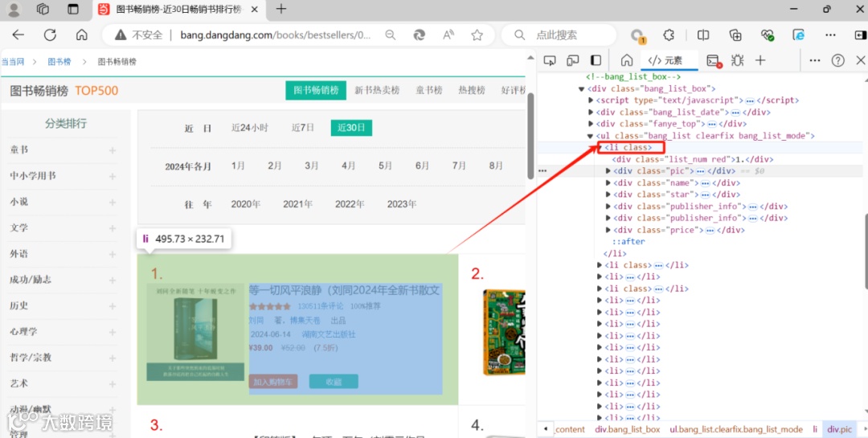Open the 湖南文艺出版社 publisher link

[328, 334]
